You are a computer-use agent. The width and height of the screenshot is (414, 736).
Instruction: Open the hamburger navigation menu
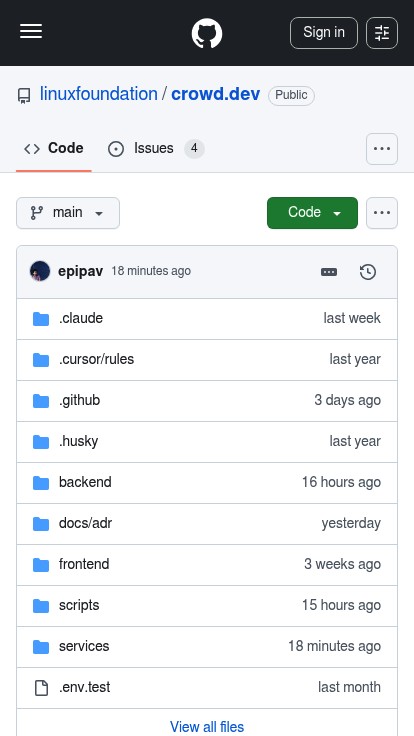coord(31,32)
